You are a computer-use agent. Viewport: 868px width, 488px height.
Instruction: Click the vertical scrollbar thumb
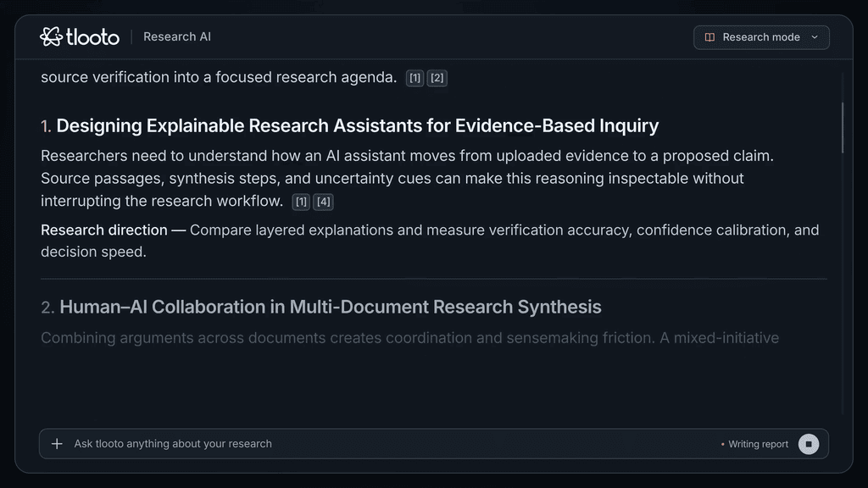pyautogui.click(x=843, y=127)
